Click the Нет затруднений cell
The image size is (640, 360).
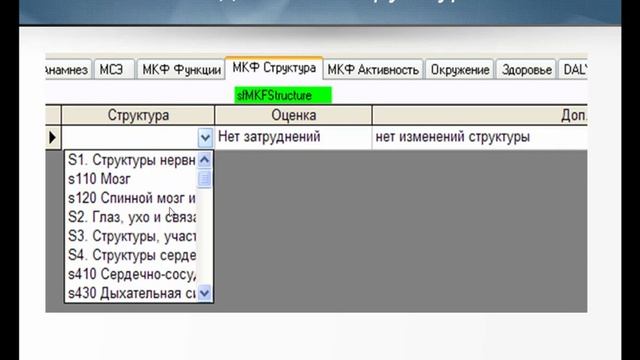pyautogui.click(x=293, y=137)
